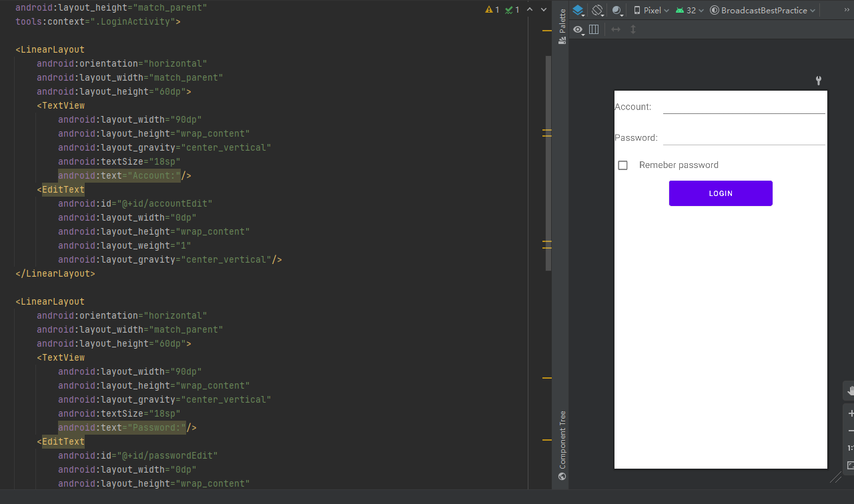Click the wrench icon above the preview
The image size is (854, 504).
819,81
